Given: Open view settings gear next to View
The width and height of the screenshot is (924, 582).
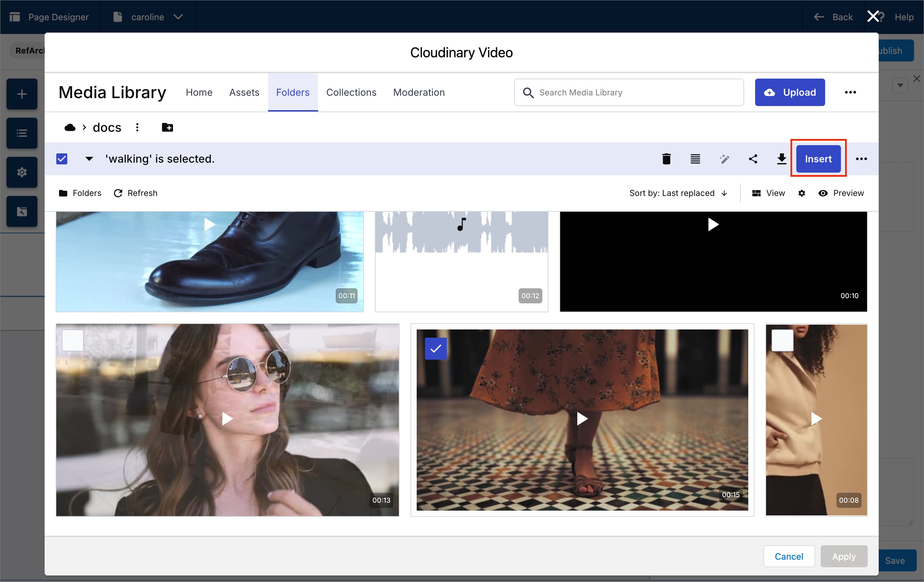Looking at the screenshot, I should tap(801, 193).
